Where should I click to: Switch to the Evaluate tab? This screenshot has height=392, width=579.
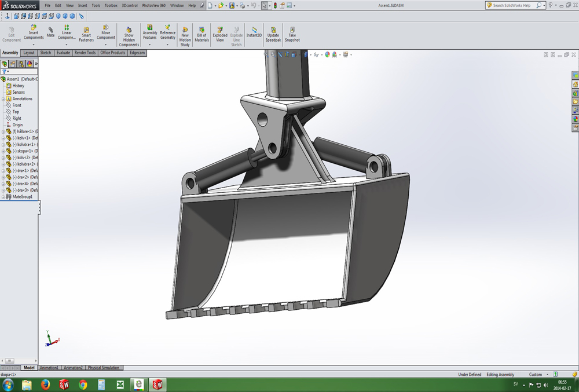coord(63,53)
